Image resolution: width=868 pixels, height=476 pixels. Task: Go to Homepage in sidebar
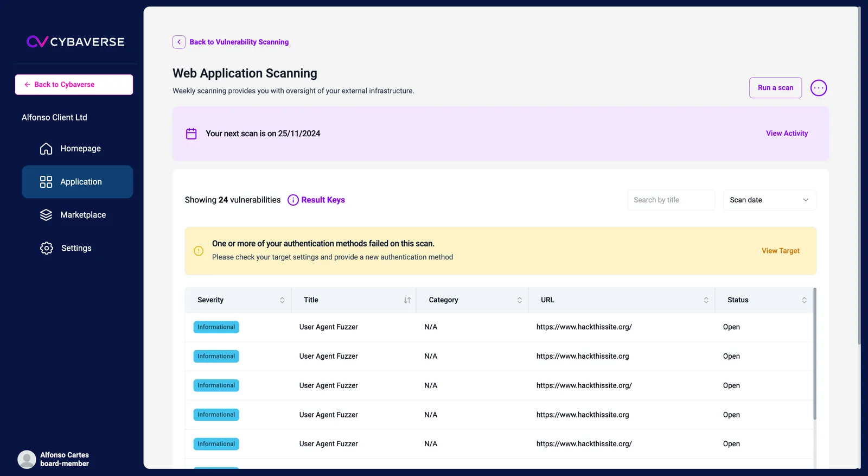click(77, 149)
